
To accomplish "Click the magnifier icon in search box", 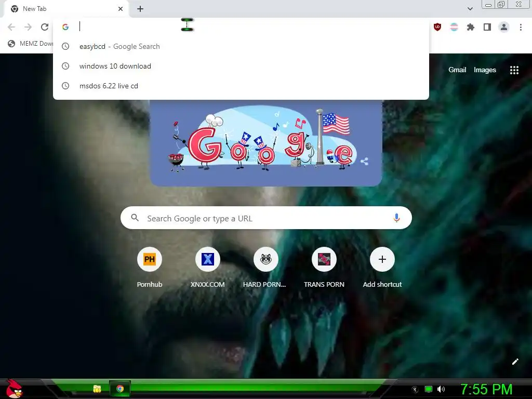I will point(135,218).
